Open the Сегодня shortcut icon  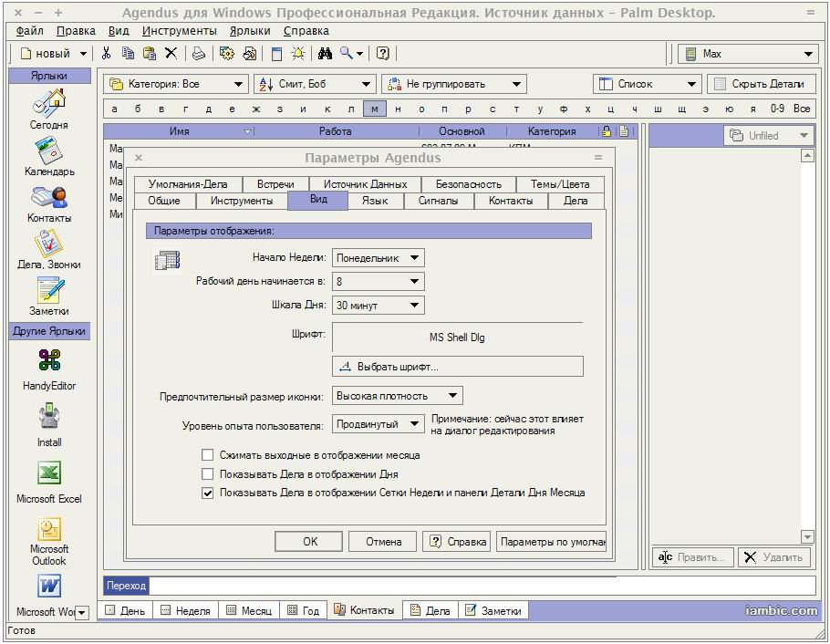click(49, 104)
